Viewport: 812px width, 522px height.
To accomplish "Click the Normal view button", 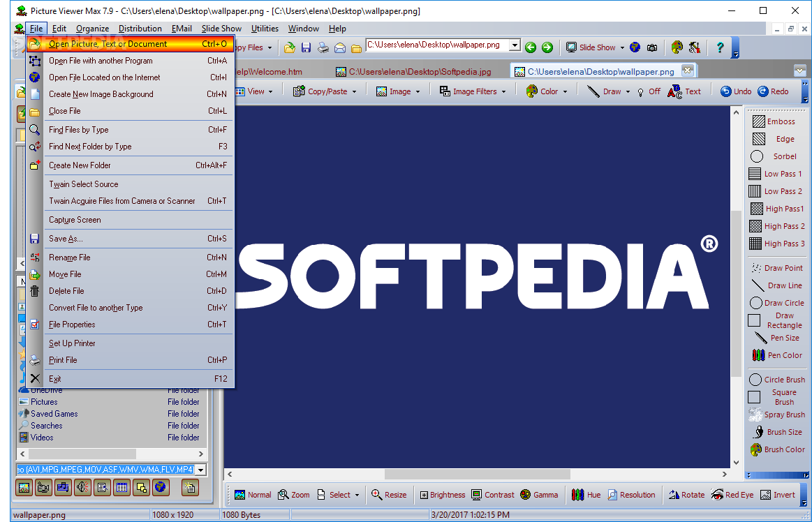I will pos(253,495).
